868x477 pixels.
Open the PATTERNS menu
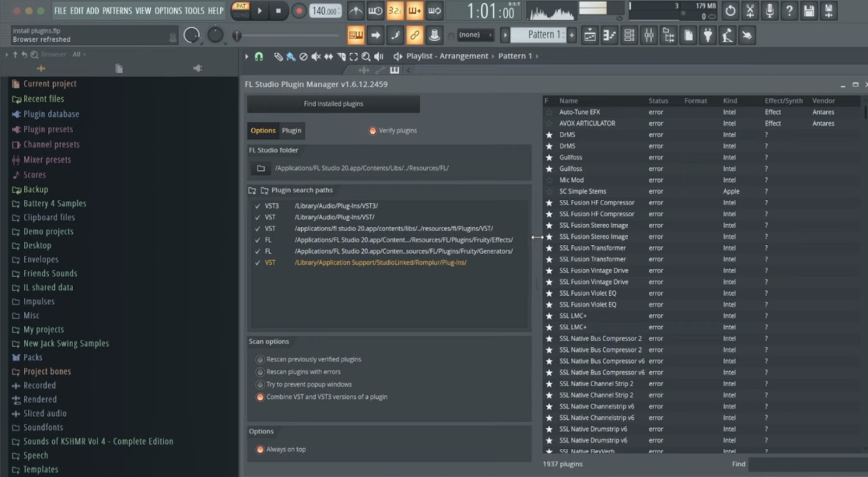coord(117,10)
